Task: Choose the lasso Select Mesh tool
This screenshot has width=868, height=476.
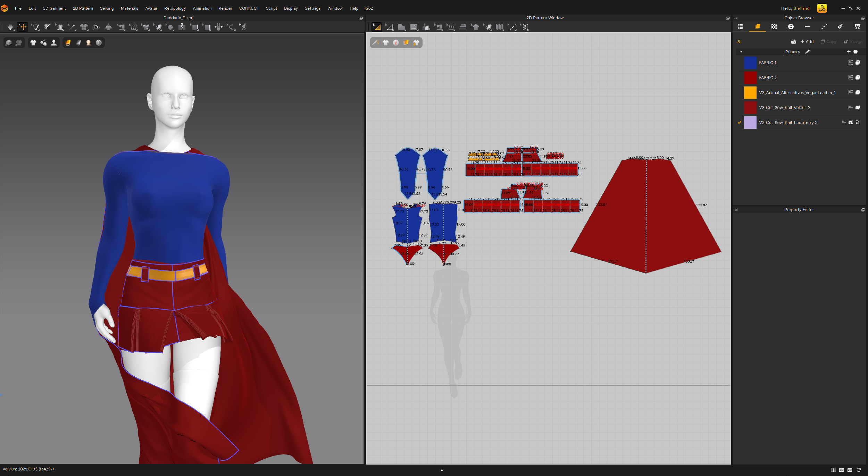Action: coord(35,27)
